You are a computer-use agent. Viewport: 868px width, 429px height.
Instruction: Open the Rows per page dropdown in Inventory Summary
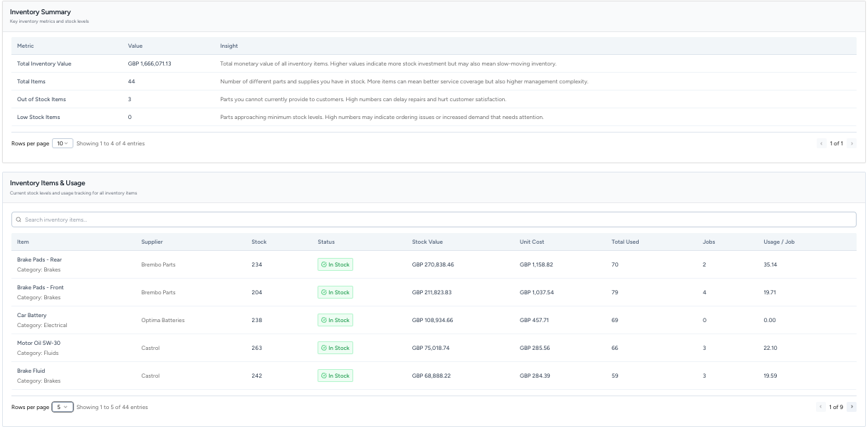click(x=63, y=143)
